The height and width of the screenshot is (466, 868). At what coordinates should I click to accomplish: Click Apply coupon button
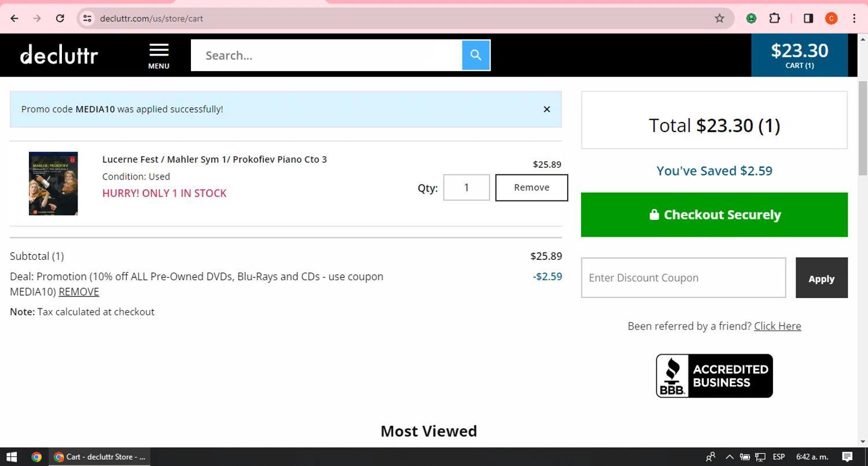click(x=822, y=278)
